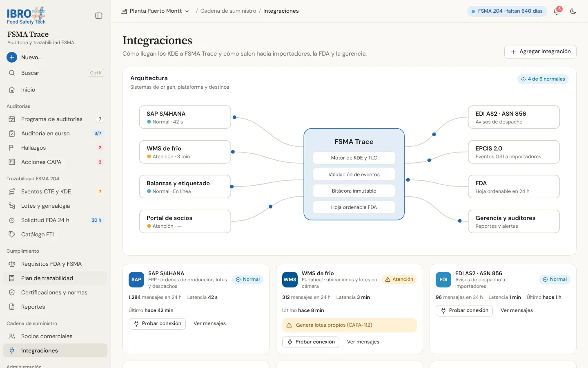Click Lotes y genealogía tree icon
The height and width of the screenshot is (368, 588).
click(12, 206)
